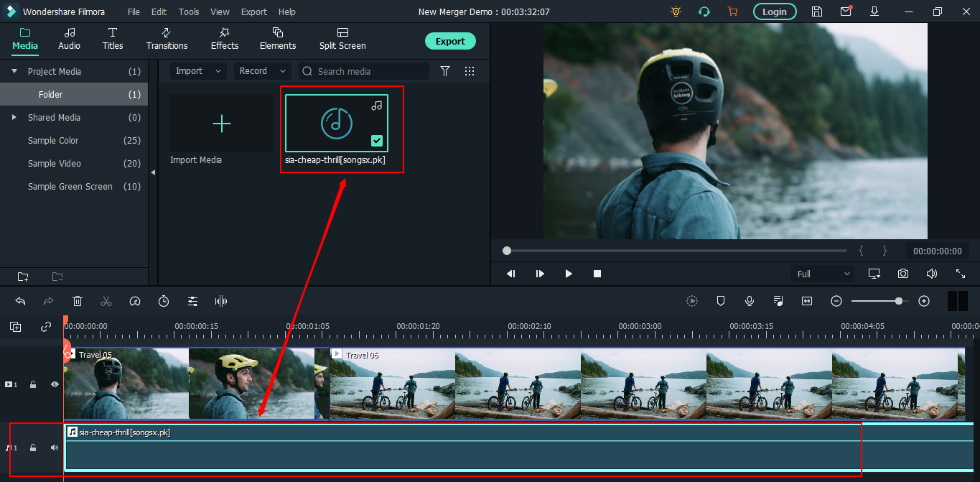Viewport: 980px width, 482px height.
Task: Click the download icon in title bar
Action: click(874, 11)
